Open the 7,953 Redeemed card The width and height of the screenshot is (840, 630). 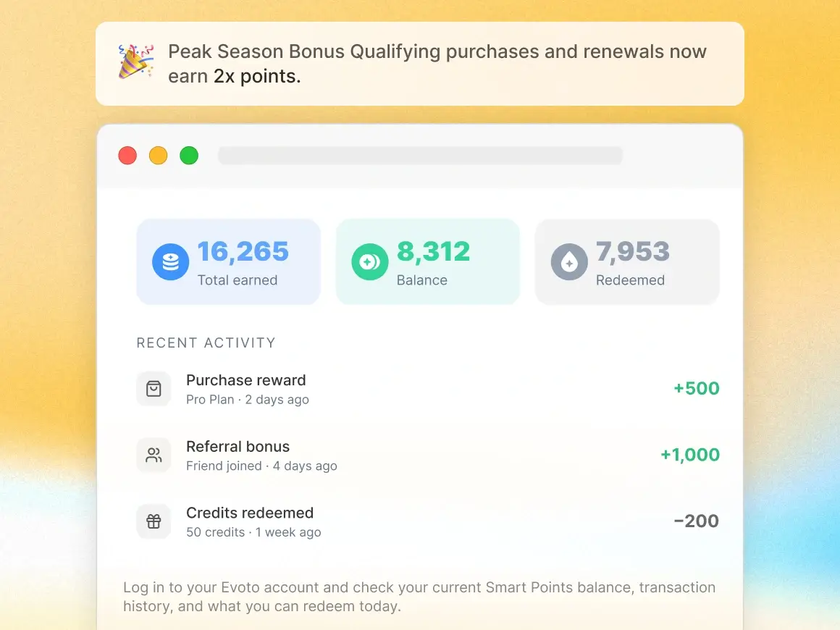pyautogui.click(x=627, y=262)
